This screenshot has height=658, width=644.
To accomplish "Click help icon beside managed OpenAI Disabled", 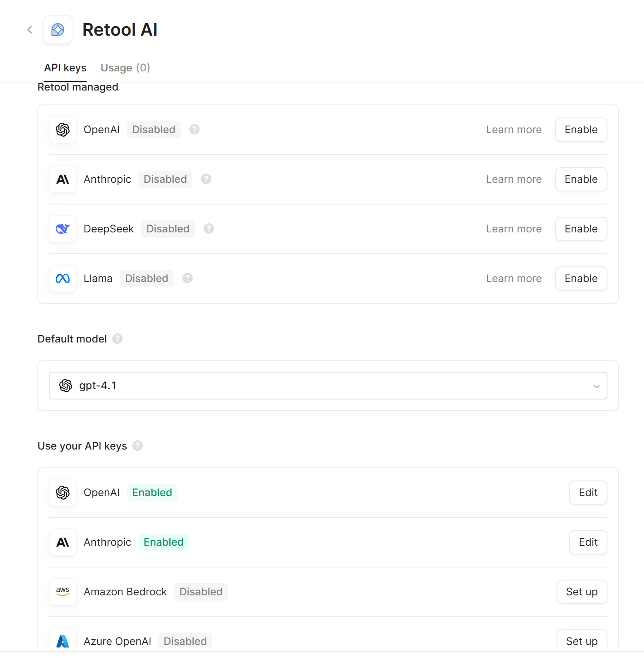I will click(x=195, y=129).
